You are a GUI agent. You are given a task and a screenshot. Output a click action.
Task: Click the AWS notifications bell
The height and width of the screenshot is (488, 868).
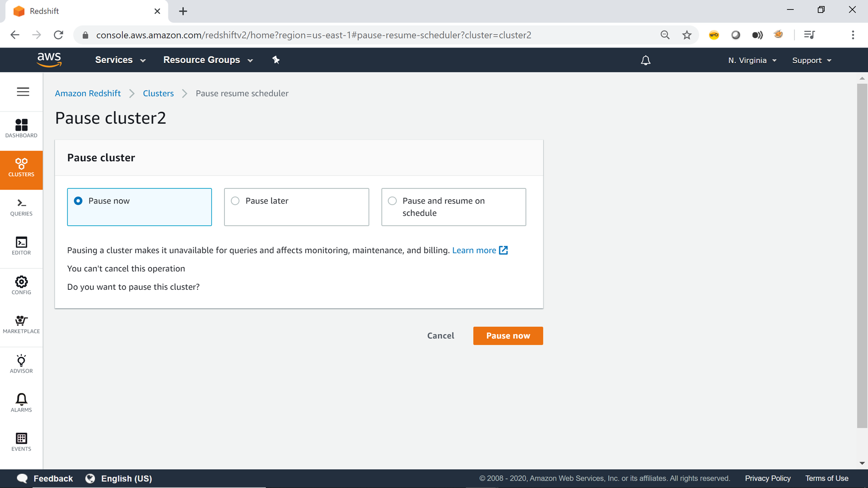pos(645,60)
